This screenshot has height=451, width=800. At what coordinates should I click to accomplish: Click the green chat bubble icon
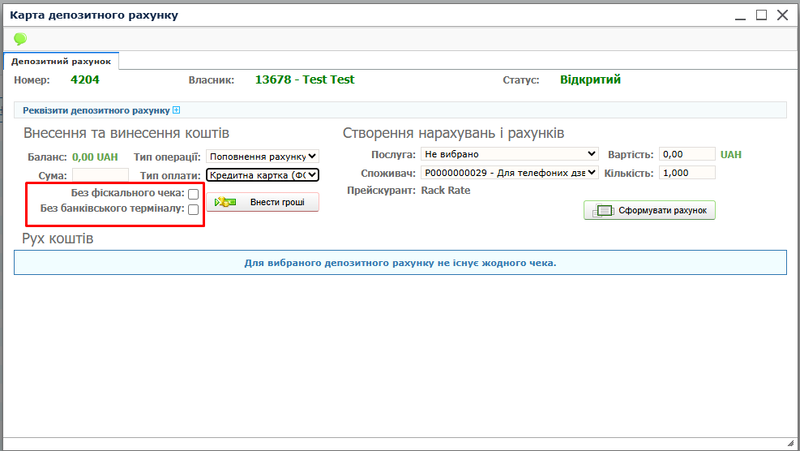pos(20,39)
